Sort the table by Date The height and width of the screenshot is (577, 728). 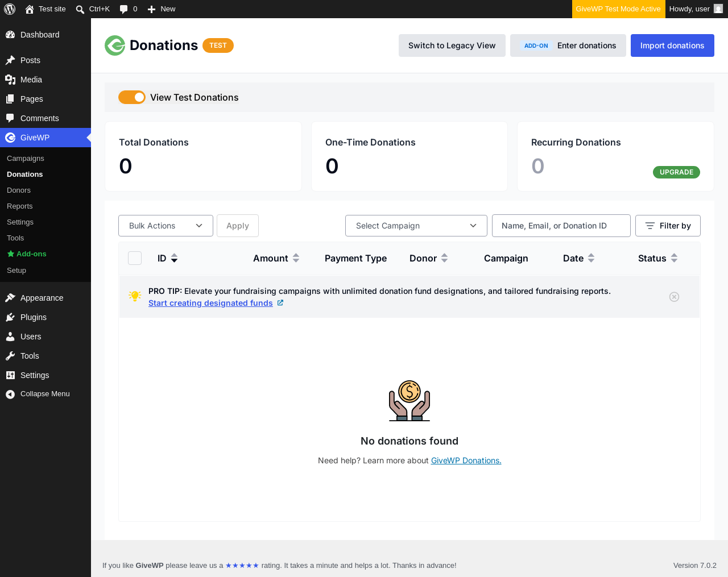tap(579, 258)
